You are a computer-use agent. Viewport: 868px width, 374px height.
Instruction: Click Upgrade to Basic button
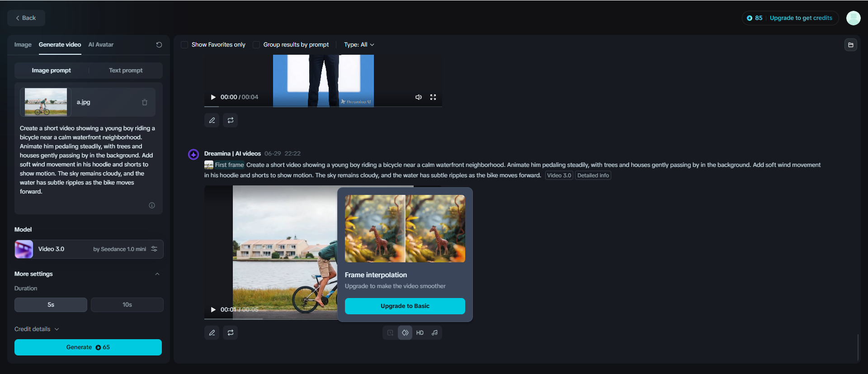point(405,306)
